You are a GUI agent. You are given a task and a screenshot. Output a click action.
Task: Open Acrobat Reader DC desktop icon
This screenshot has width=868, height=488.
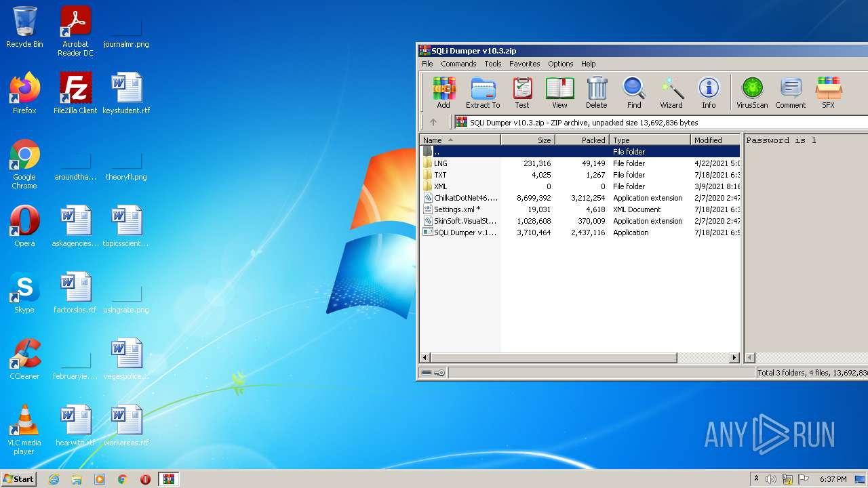[x=75, y=31]
